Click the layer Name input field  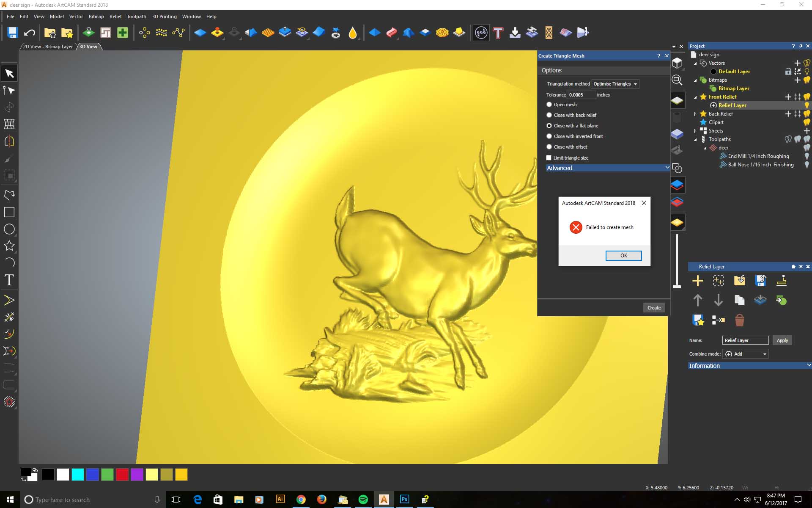[x=746, y=340]
